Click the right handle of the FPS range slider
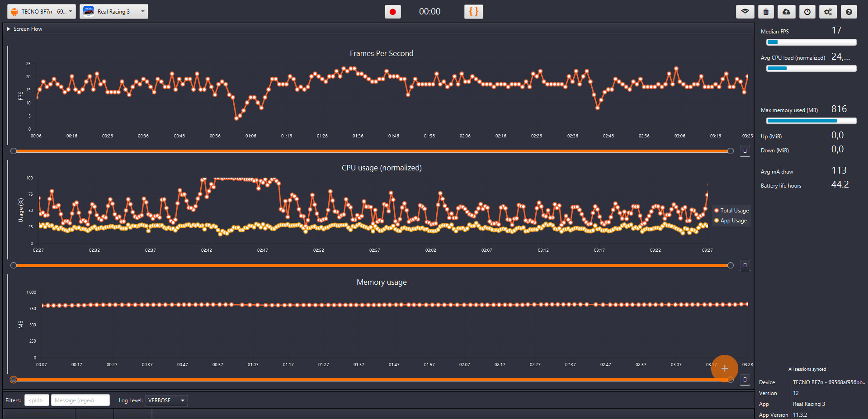The height and width of the screenshot is (419, 868). (731, 151)
